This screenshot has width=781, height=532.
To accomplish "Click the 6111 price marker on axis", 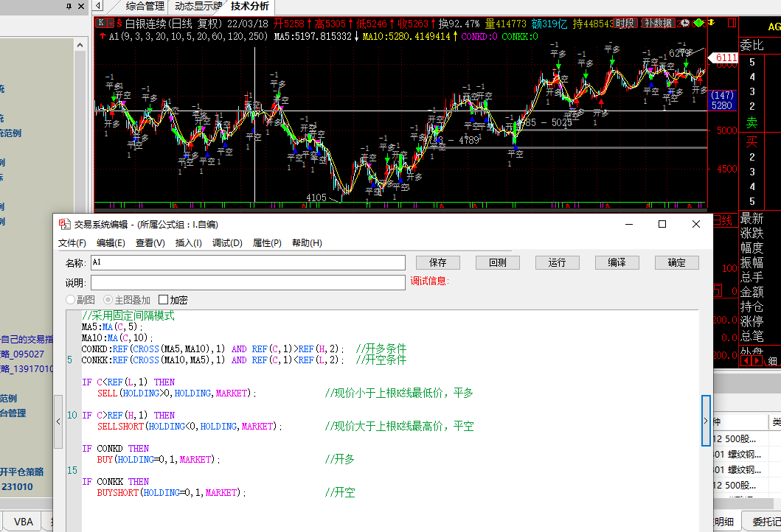I will [x=723, y=57].
